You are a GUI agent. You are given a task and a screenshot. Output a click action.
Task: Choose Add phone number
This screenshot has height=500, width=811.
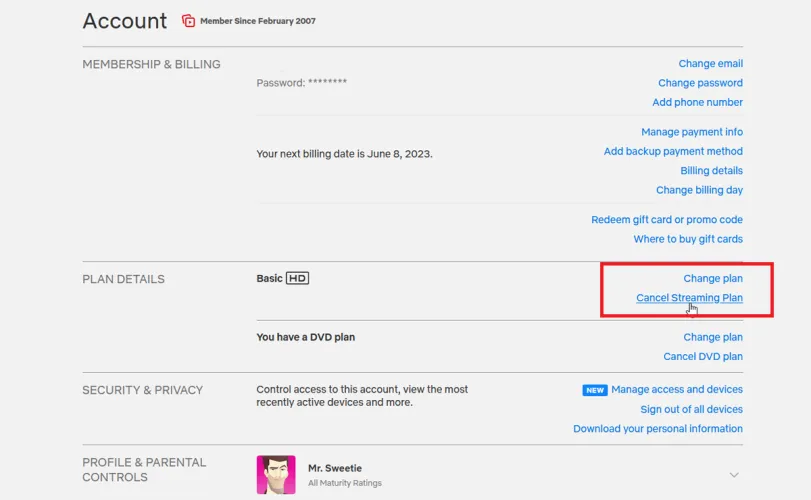697,102
